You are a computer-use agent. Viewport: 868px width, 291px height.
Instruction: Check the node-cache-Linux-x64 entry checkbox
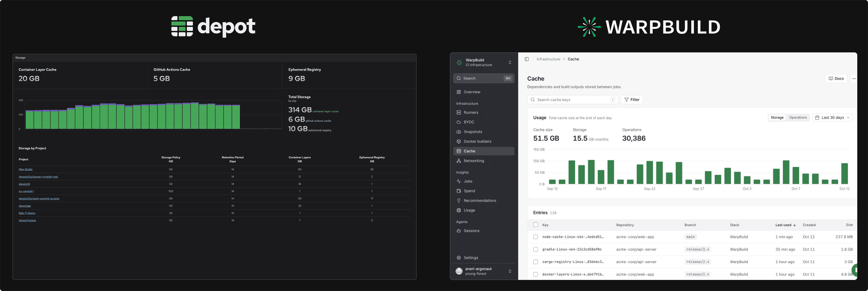(535, 237)
